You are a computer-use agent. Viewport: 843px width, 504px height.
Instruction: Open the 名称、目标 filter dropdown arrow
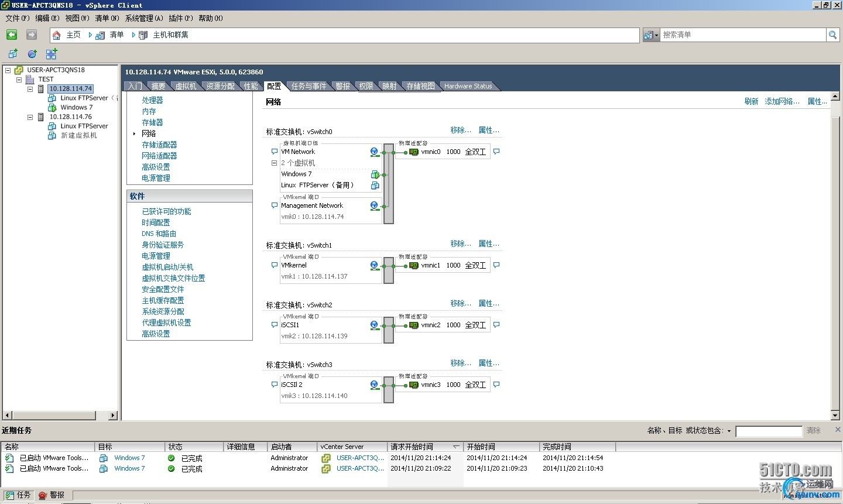coord(729,431)
